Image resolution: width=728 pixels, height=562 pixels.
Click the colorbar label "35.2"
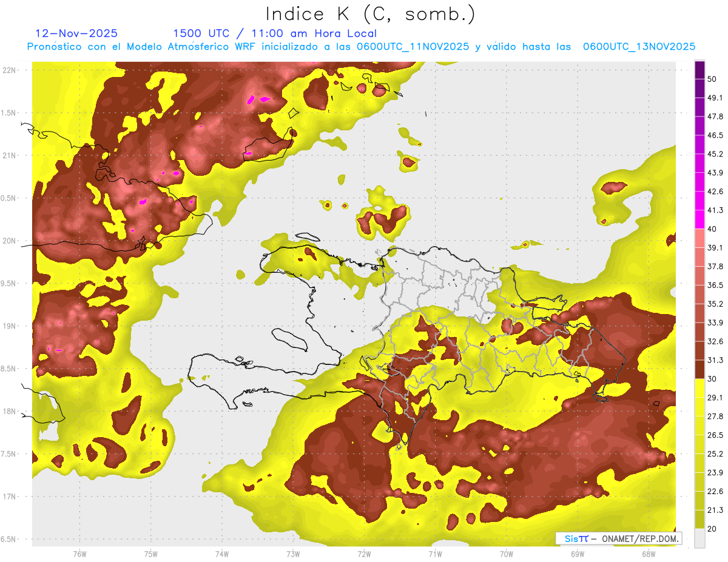(715, 304)
